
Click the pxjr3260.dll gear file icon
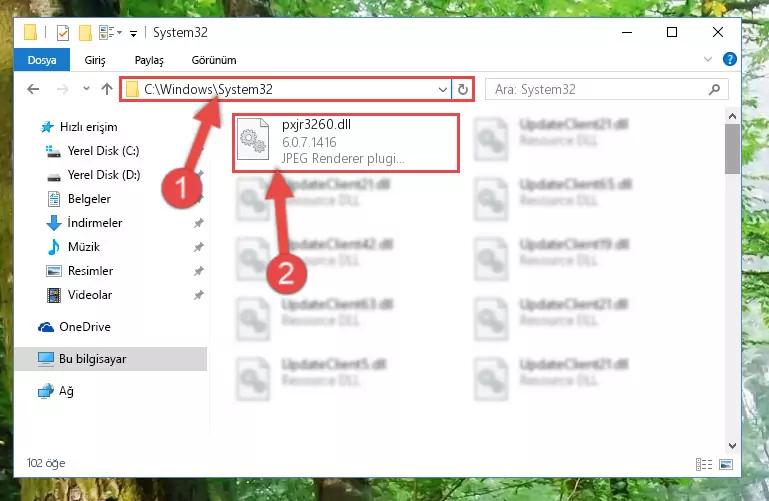[x=253, y=140]
